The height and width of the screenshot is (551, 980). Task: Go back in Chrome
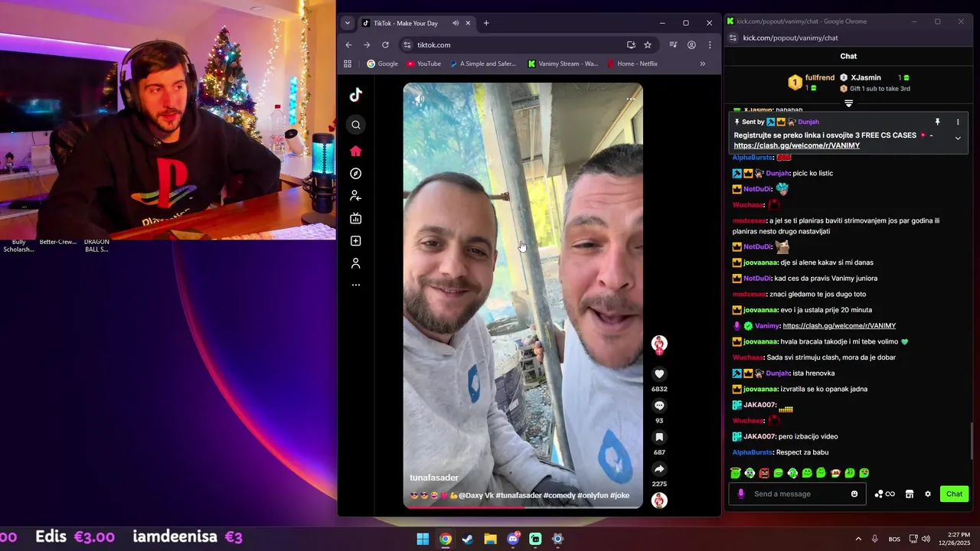coord(348,45)
